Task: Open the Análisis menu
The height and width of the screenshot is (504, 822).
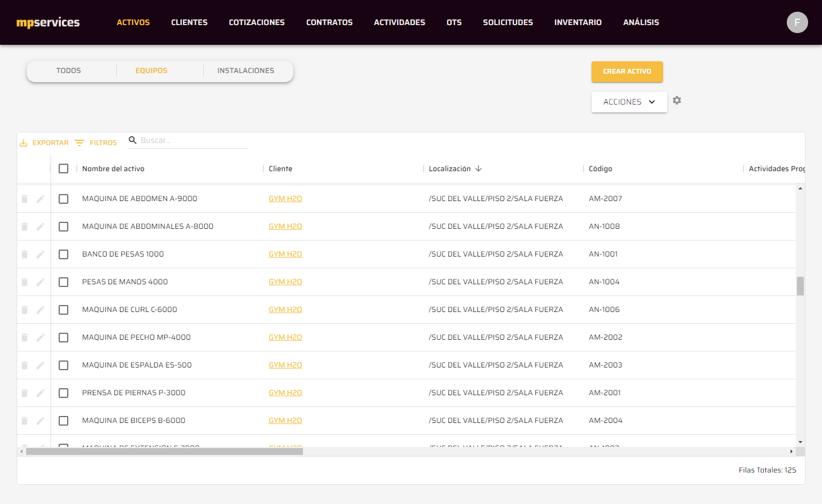Action: pos(641,22)
